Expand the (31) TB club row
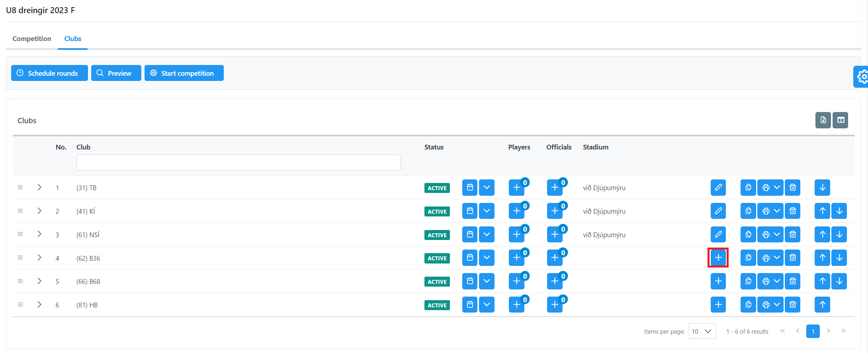868x354 pixels. 39,187
